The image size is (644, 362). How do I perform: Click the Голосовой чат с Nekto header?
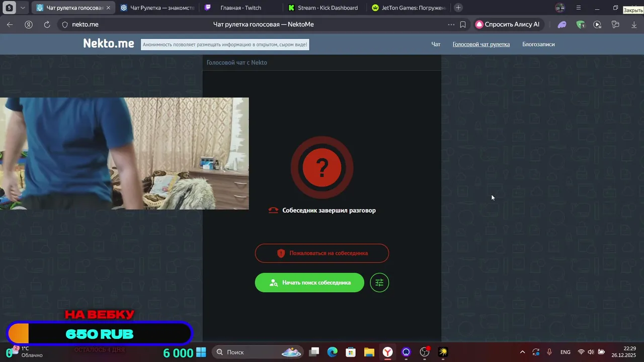pyautogui.click(x=237, y=62)
